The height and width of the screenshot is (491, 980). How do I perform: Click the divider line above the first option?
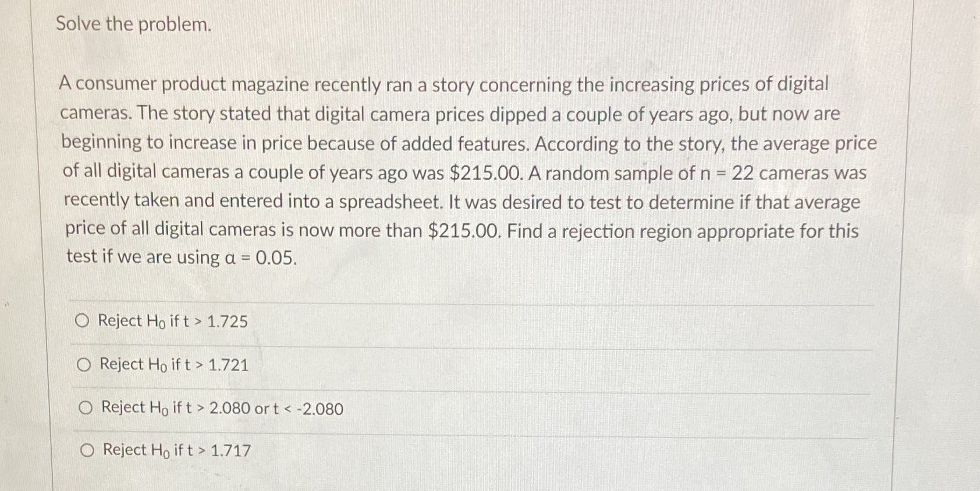[x=466, y=302]
